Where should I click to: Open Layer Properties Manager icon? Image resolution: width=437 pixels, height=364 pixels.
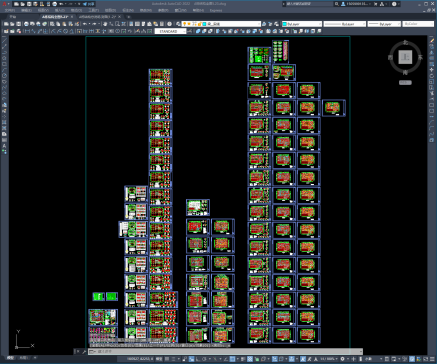coord(178,24)
